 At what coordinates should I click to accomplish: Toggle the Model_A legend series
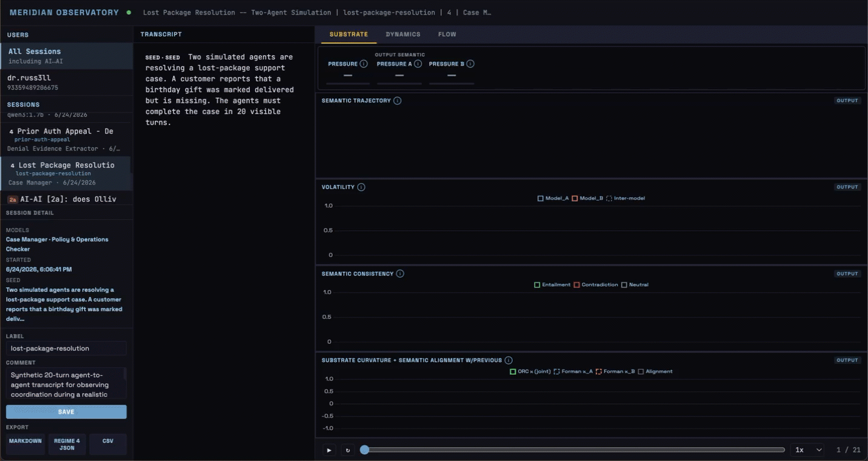click(x=553, y=198)
